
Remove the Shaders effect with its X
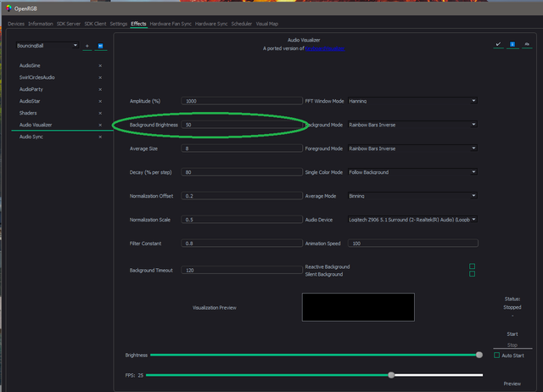coord(100,113)
